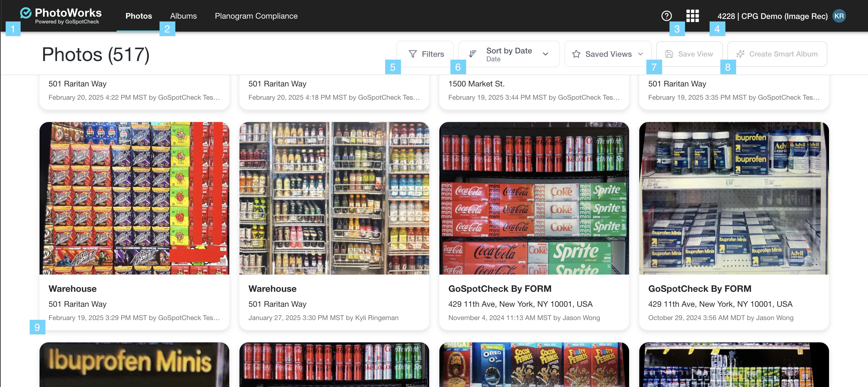Click the sparkle icon in Create Smart Album
868x387 pixels.
(x=740, y=54)
